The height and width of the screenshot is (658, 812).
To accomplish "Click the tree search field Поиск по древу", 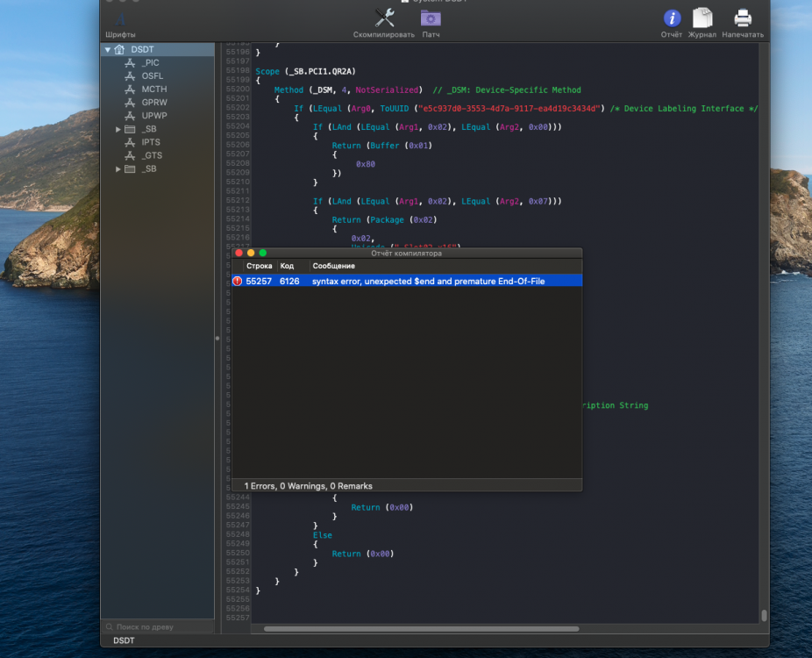I will (x=158, y=627).
